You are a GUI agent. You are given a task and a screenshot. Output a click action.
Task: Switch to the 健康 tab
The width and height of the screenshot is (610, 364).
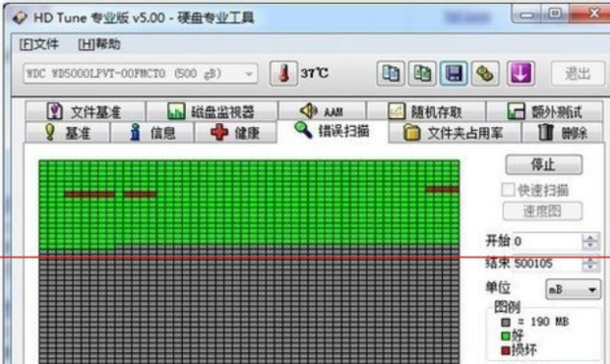tap(235, 133)
